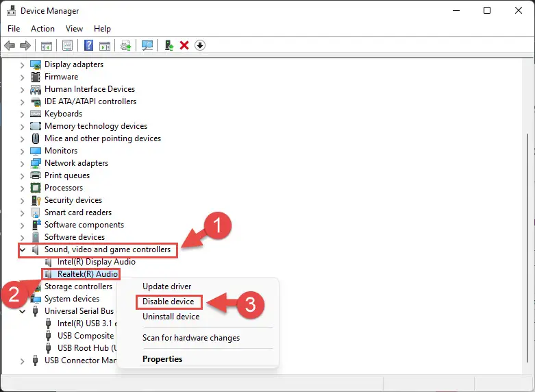Choose Disable device from context menu
Viewport: 535px width, 392px height.
(x=168, y=302)
